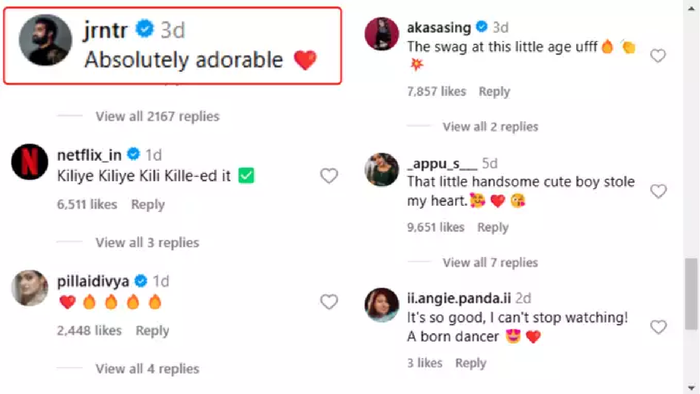
Task: Open pillaidivya profile avatar
Action: 29,288
